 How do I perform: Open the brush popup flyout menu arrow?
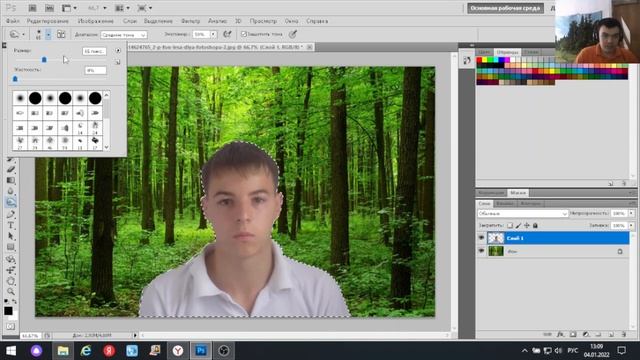coord(118,51)
